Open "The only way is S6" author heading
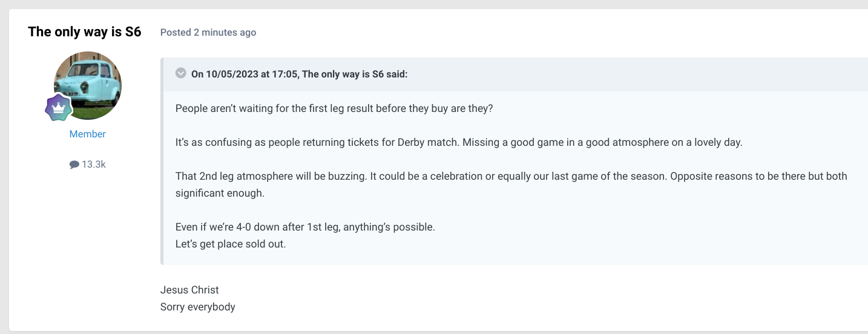This screenshot has height=334, width=868. 85,32
